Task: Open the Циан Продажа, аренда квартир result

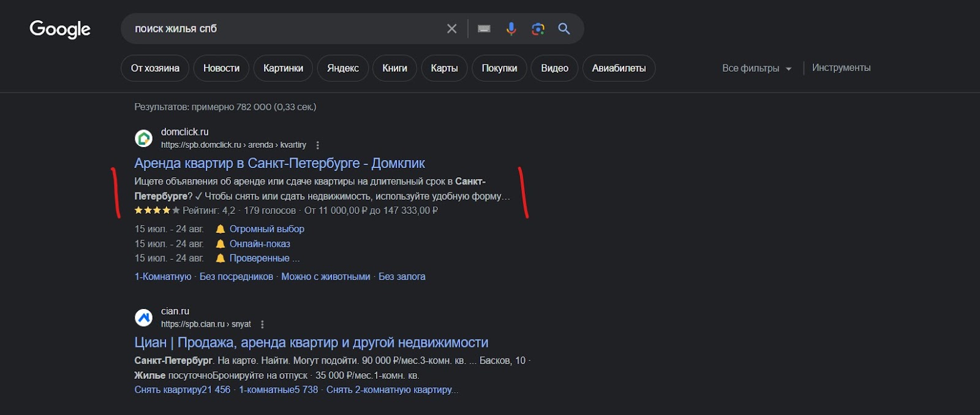Action: point(311,342)
